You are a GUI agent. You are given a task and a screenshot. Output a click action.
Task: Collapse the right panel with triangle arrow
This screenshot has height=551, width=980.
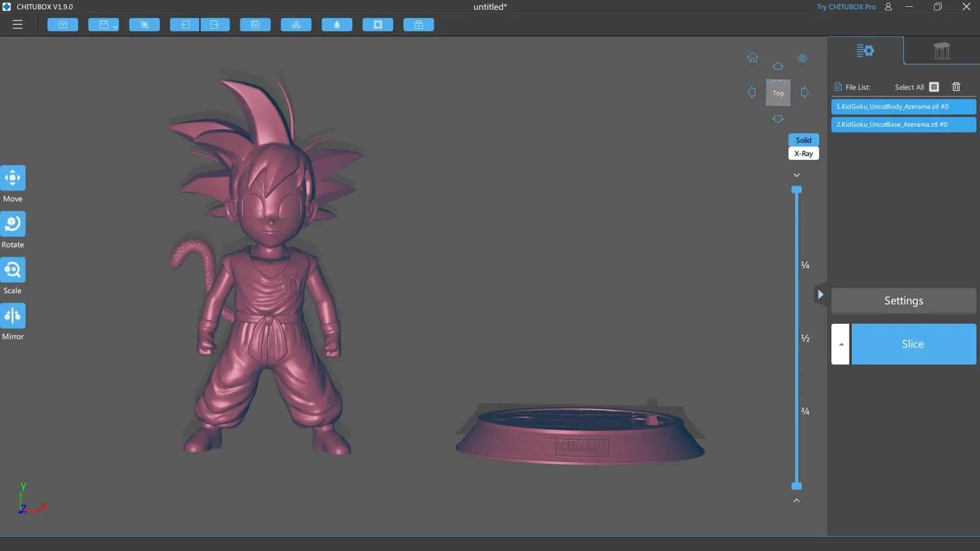[x=820, y=294]
